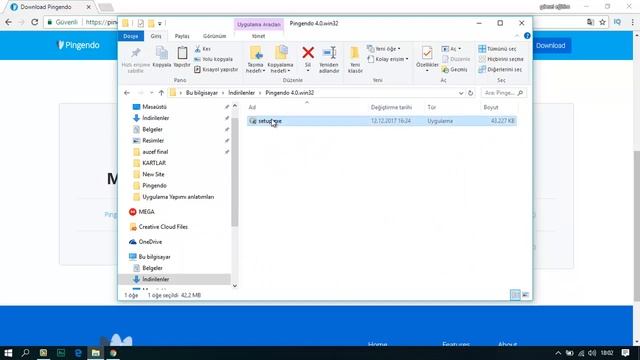Open auzef final folder in sidebar
640x360 pixels.
tap(155, 152)
